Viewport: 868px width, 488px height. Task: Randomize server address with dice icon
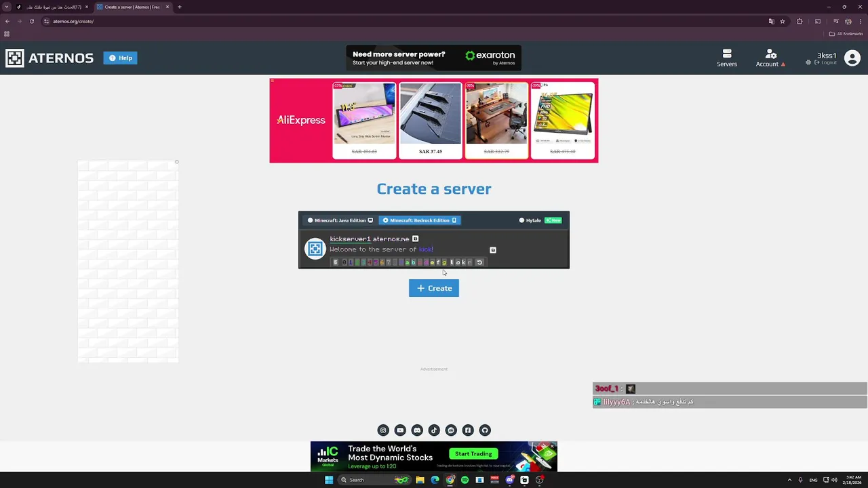point(416,239)
